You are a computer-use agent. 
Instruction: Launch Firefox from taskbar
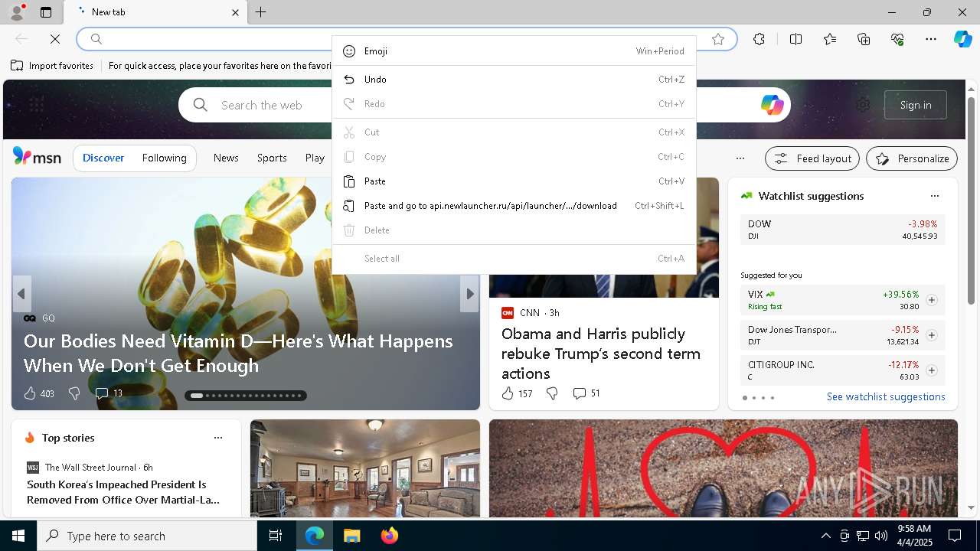tap(389, 536)
